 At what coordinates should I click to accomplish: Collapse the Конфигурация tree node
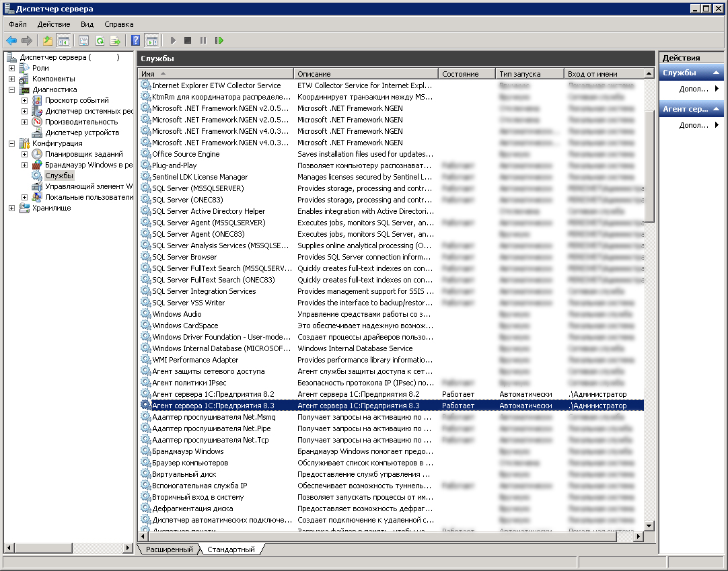point(11,143)
